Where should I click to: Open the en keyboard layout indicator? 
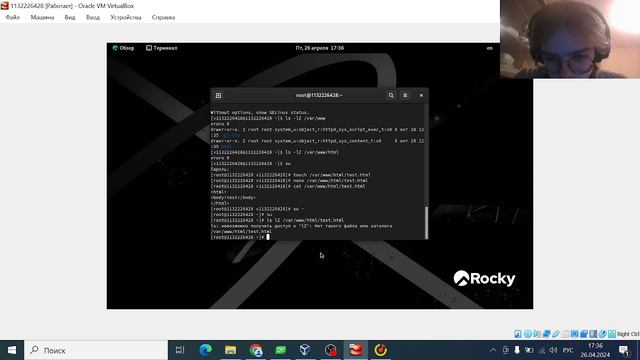489,48
